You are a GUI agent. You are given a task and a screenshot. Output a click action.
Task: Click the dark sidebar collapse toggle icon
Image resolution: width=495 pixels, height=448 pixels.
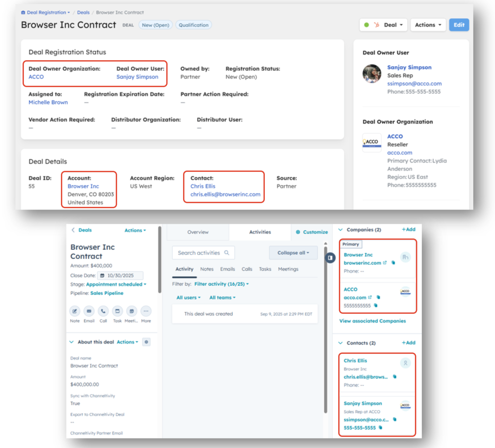[330, 258]
